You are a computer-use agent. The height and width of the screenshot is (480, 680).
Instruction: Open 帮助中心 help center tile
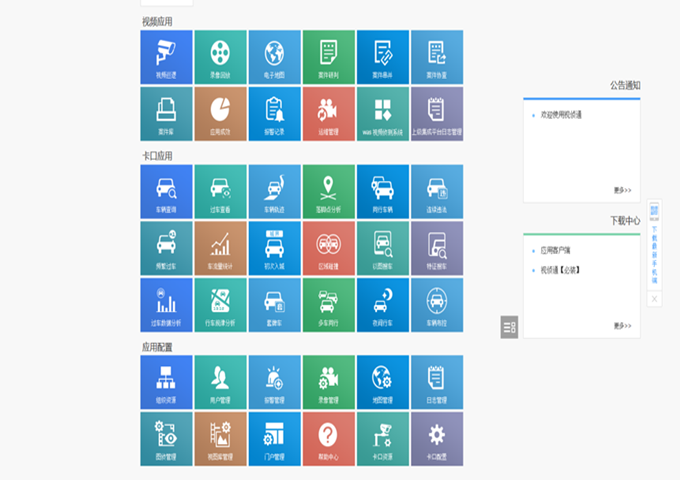[x=328, y=439]
